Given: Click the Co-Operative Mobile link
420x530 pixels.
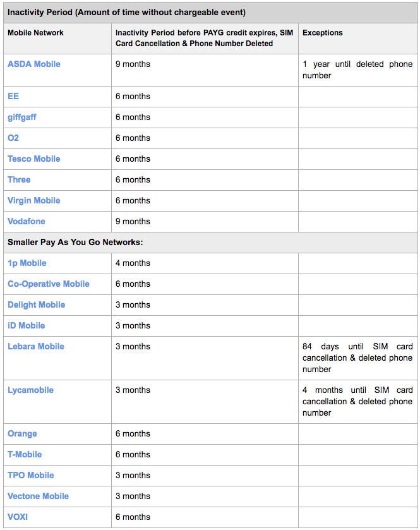Looking at the screenshot, I should (x=49, y=284).
